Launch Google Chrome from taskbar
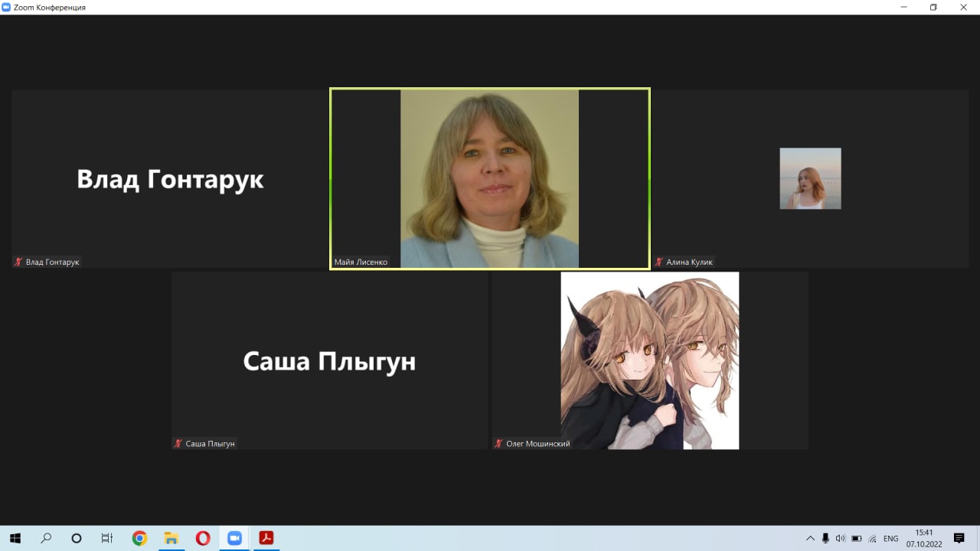The height and width of the screenshot is (551, 980). 139,538
